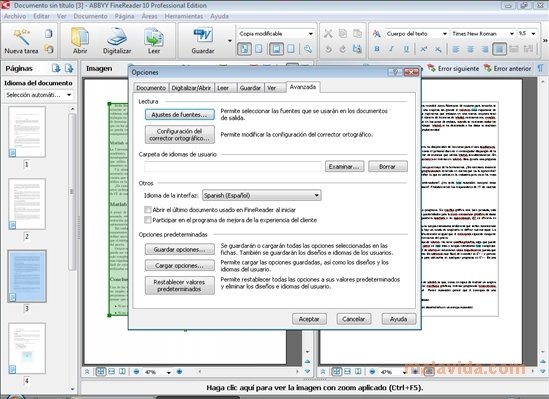This screenshot has height=399, width=549.
Task: Open the Selección automática language dropdown
Action: point(39,95)
